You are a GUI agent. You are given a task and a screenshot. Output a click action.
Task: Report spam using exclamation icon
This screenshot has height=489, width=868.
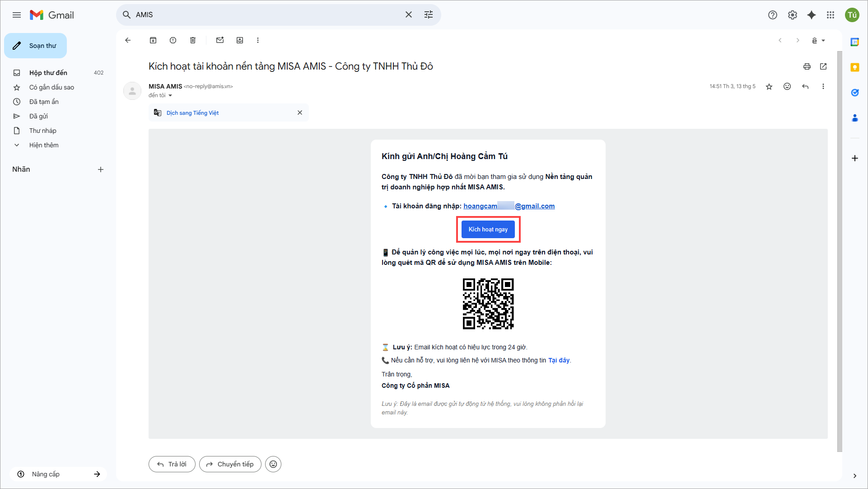tap(173, 40)
